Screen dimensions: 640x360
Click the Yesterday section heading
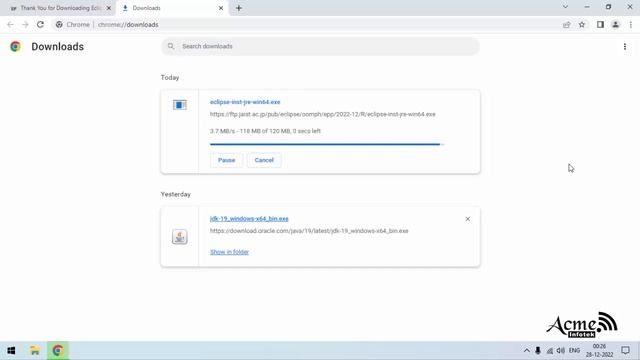click(x=176, y=194)
